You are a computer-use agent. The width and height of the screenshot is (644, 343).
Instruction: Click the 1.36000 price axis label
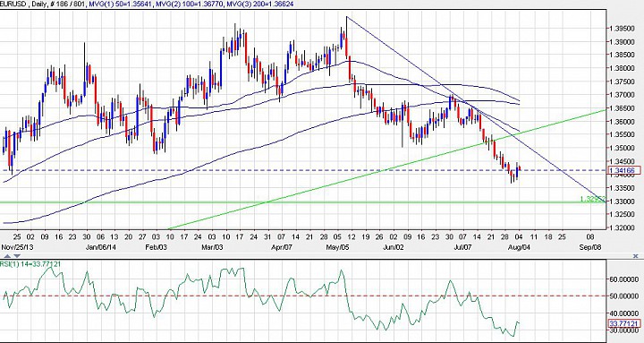click(623, 122)
